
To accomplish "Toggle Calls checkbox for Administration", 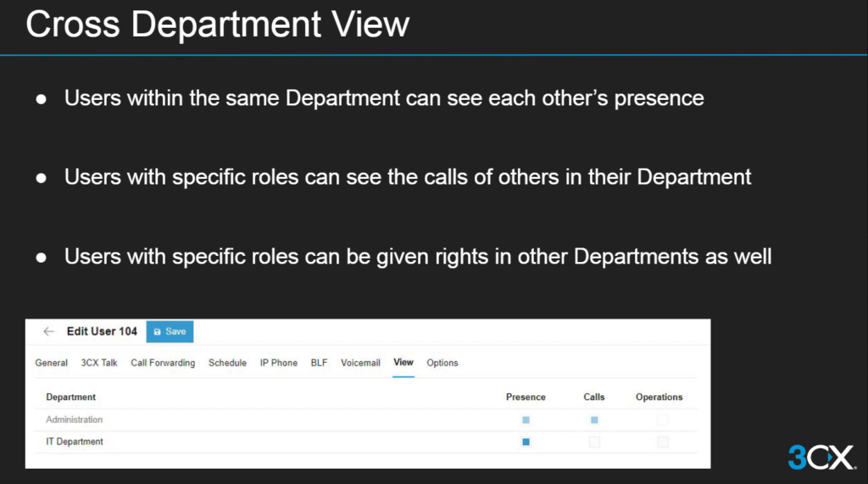I will tap(594, 420).
